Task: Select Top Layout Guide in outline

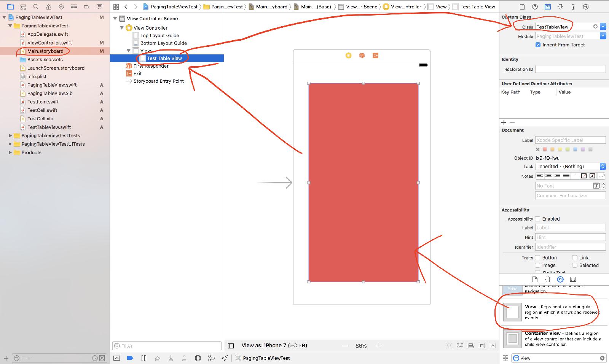Action: click(x=159, y=35)
